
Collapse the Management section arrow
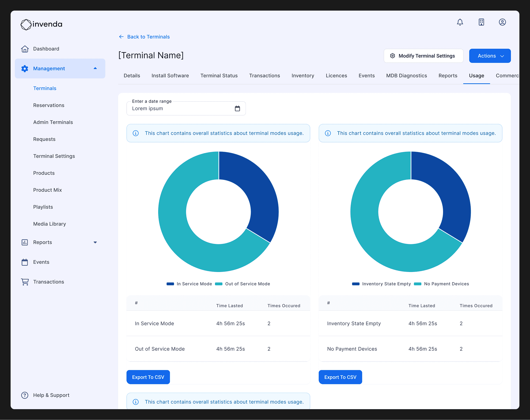click(95, 68)
